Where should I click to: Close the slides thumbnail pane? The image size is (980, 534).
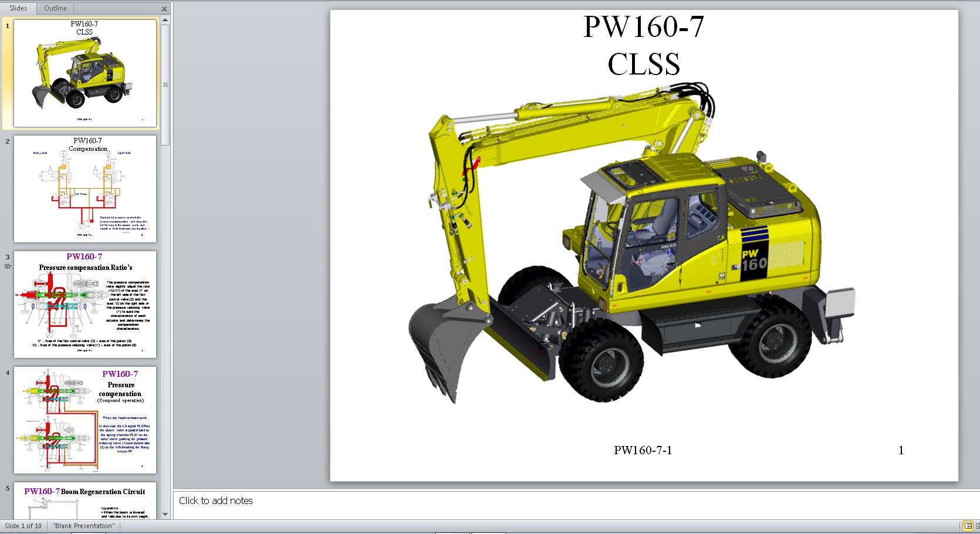coord(164,9)
